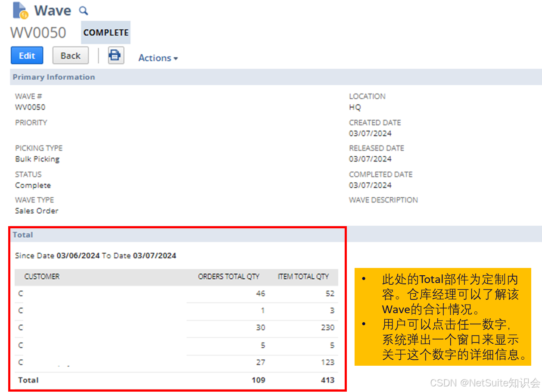Go back using the Back button
Image resolution: width=542 pixels, height=392 pixels.
click(x=71, y=56)
